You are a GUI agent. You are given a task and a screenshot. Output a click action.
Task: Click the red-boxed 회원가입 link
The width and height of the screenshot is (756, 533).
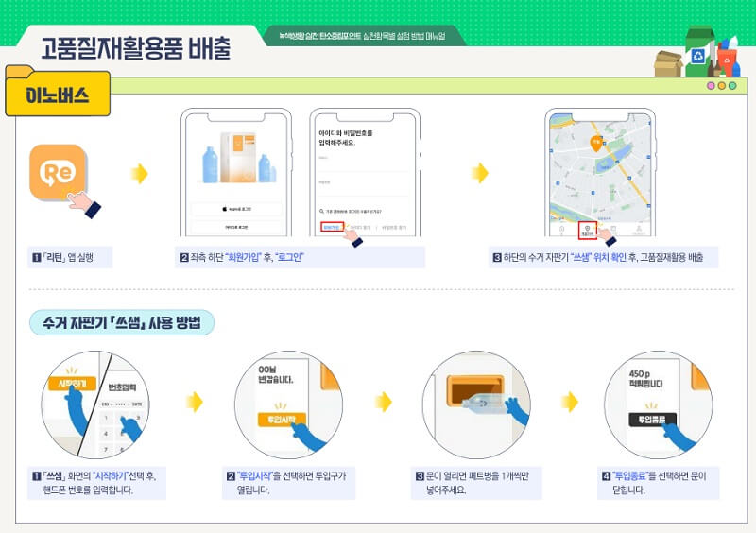coord(332,227)
